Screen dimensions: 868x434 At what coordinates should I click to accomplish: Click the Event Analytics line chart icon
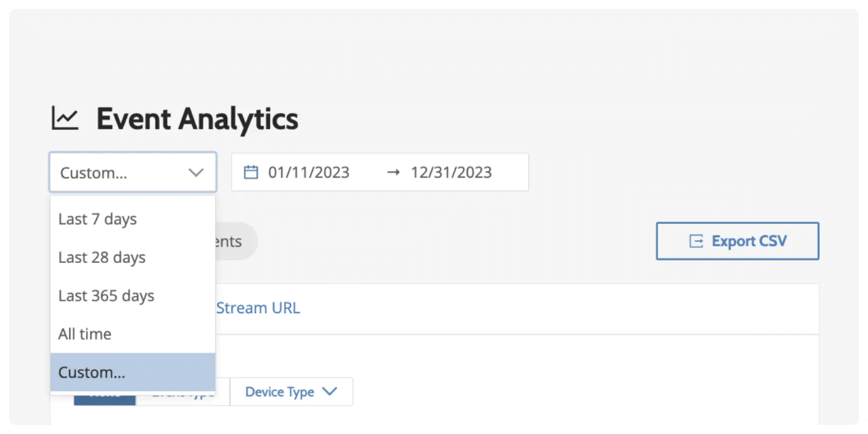tap(65, 119)
